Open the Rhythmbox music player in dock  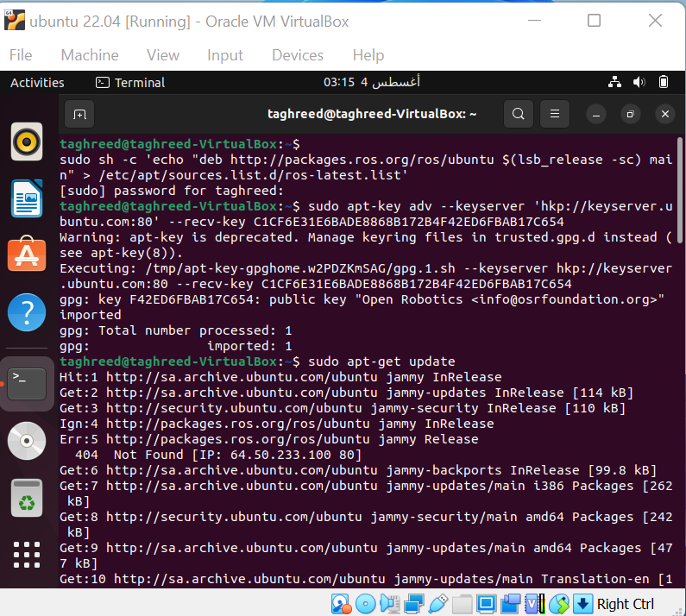(27, 141)
